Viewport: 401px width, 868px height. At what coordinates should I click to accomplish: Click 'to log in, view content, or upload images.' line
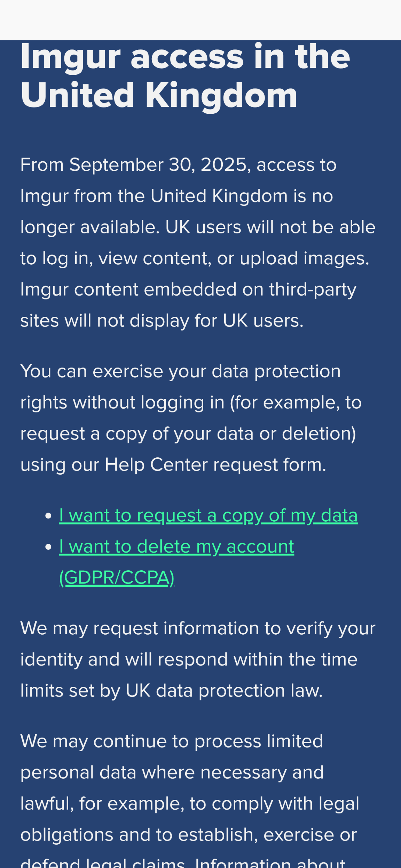coord(195,258)
